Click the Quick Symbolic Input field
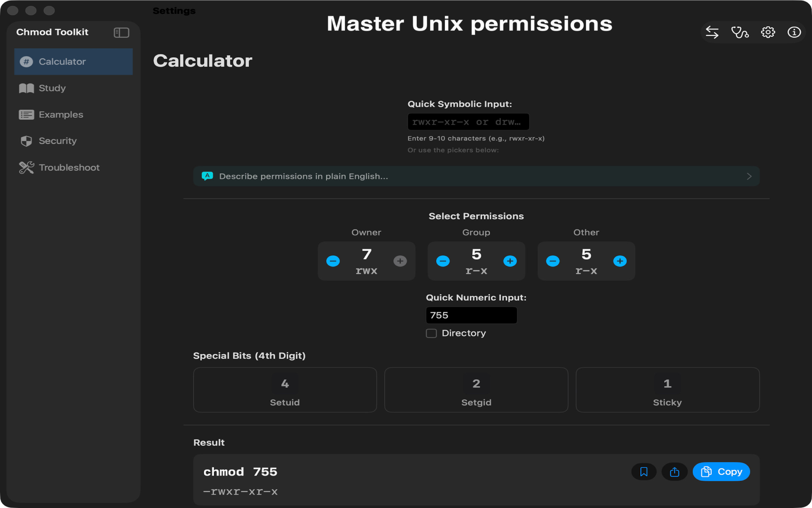The height and width of the screenshot is (508, 812). [x=468, y=122]
